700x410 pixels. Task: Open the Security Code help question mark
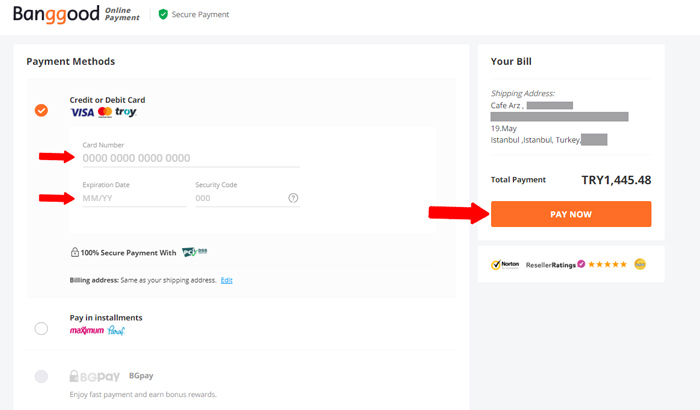click(293, 198)
